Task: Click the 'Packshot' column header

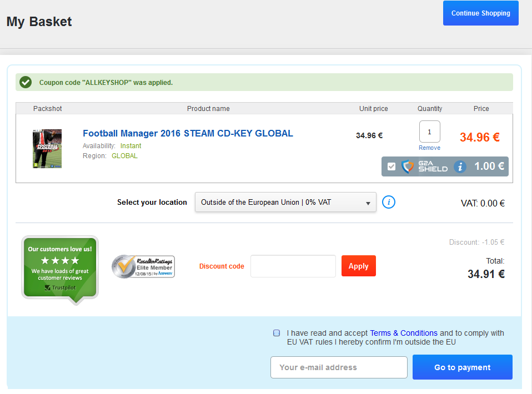Action: 48,109
